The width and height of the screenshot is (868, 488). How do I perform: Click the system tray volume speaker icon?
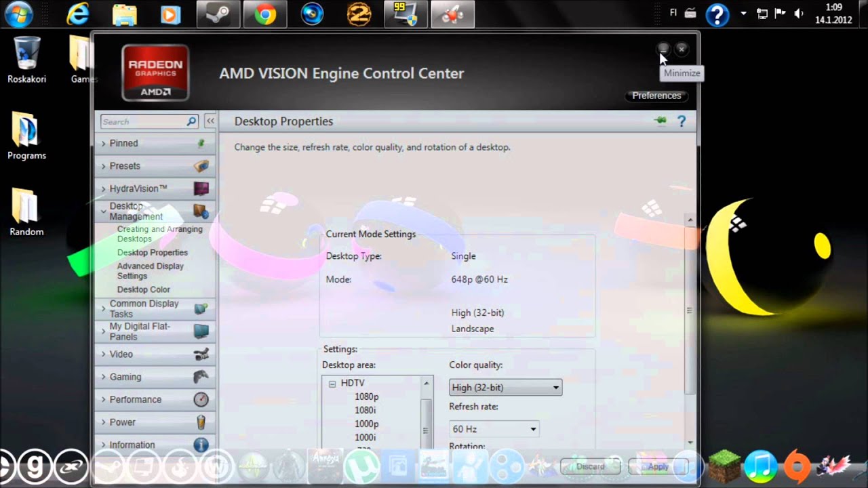click(x=799, y=14)
